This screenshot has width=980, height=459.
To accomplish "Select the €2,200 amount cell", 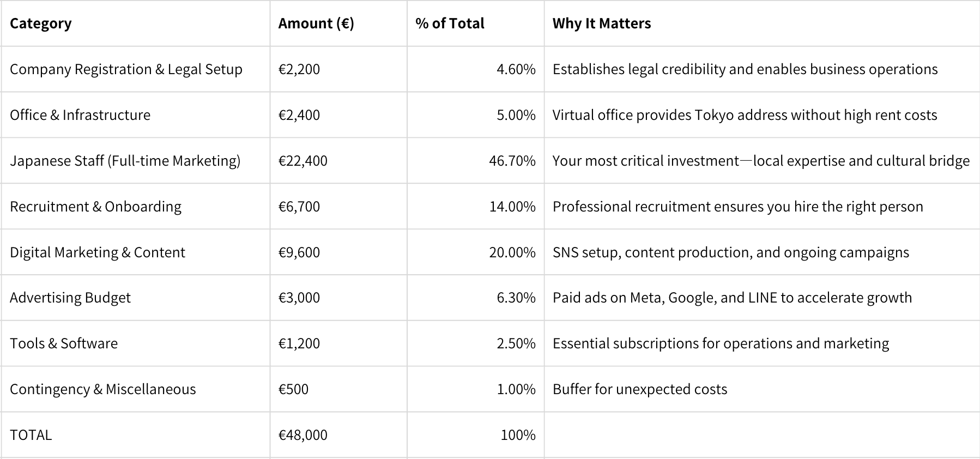I will (338, 69).
